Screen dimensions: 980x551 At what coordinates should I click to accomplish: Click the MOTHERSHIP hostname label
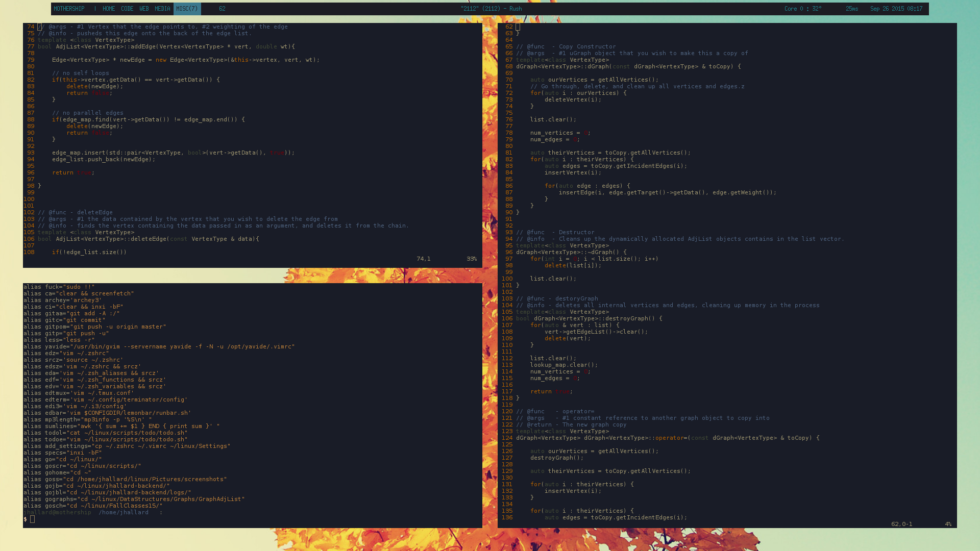(69, 9)
